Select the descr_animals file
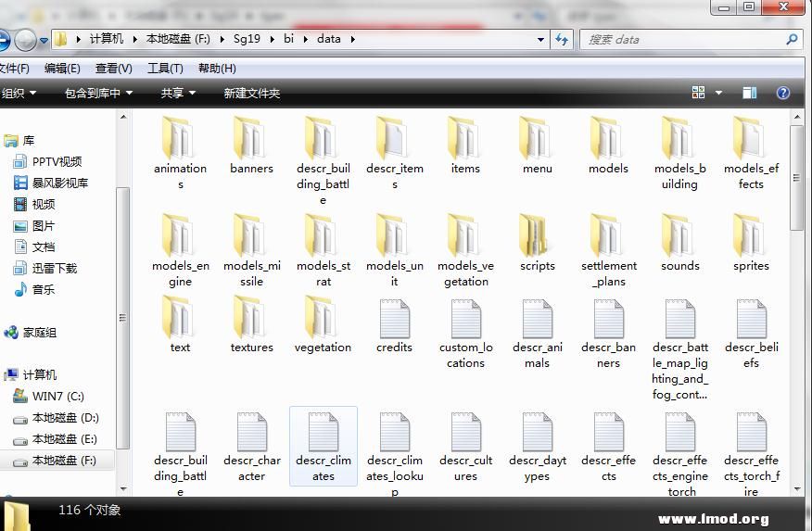812x531 pixels. click(537, 334)
